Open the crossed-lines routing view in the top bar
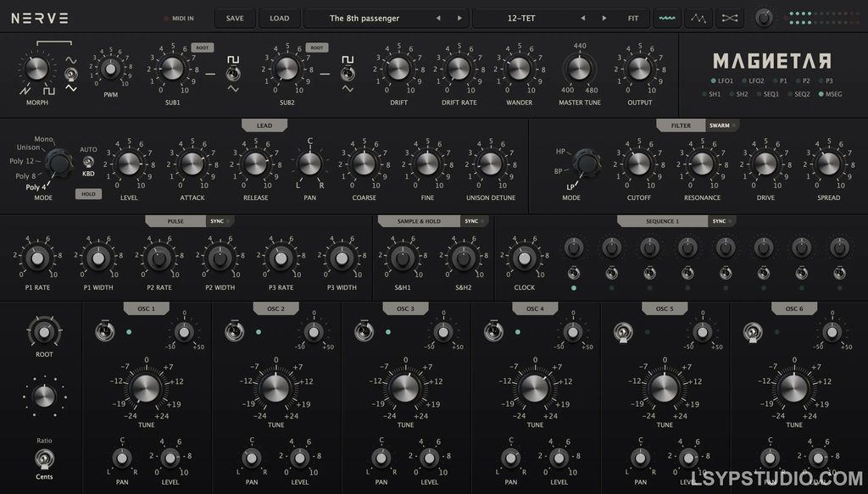The image size is (868, 494). click(730, 19)
